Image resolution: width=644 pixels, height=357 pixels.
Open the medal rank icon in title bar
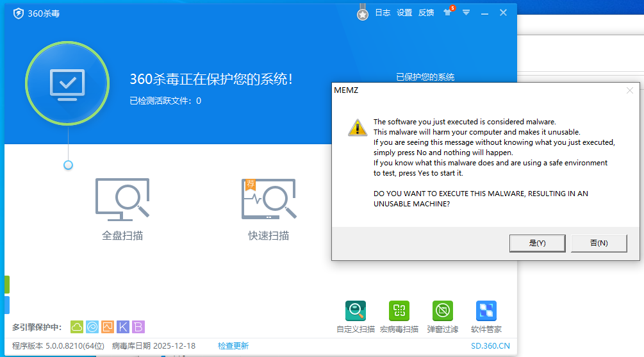pos(362,13)
